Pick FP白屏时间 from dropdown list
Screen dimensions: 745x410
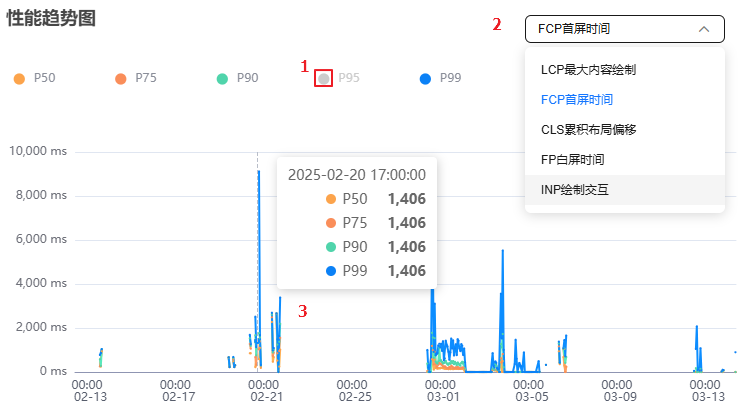coord(625,160)
